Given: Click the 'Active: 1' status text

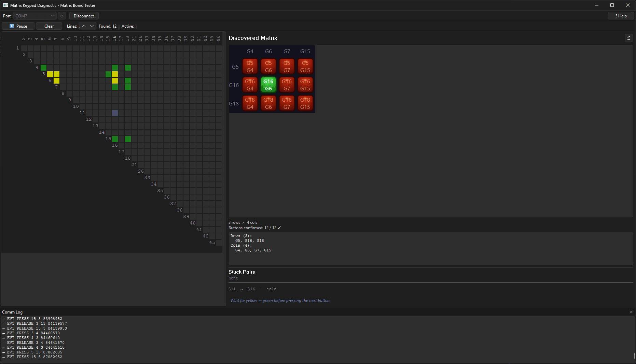Looking at the screenshot, I should click(x=129, y=26).
